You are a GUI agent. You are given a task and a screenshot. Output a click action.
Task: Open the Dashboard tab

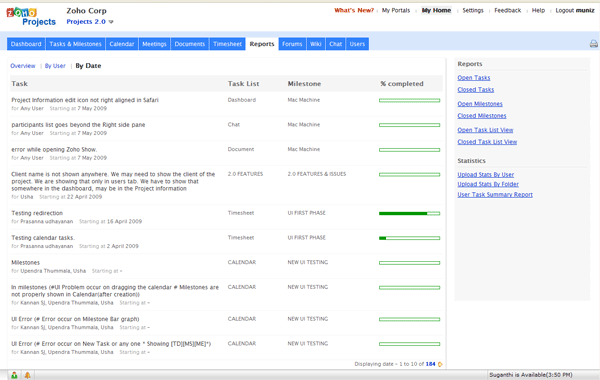click(26, 44)
